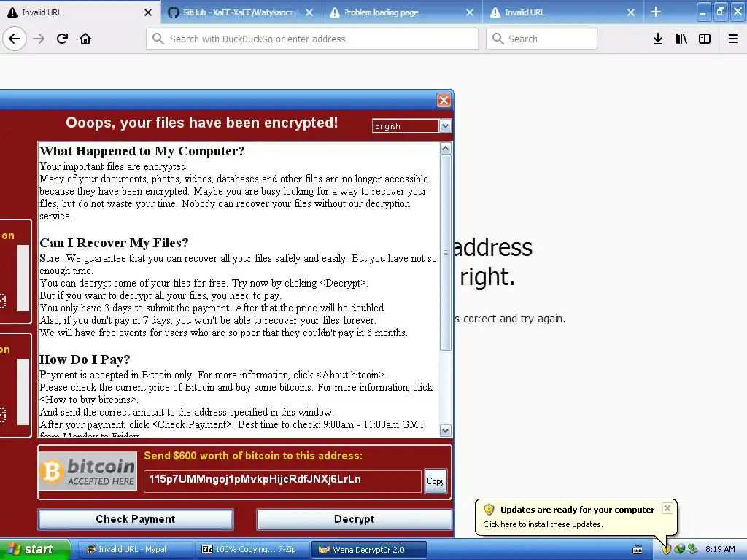The image size is (747, 560).
Task: Open the library bookshelf icon in toolbar
Action: [x=681, y=39]
